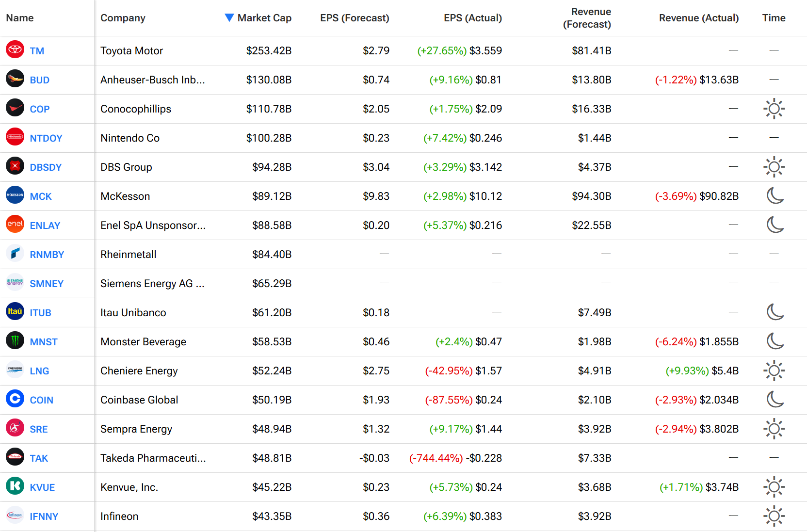Click the Infineon IFNNY logo icon
The image size is (807, 532).
(15, 515)
